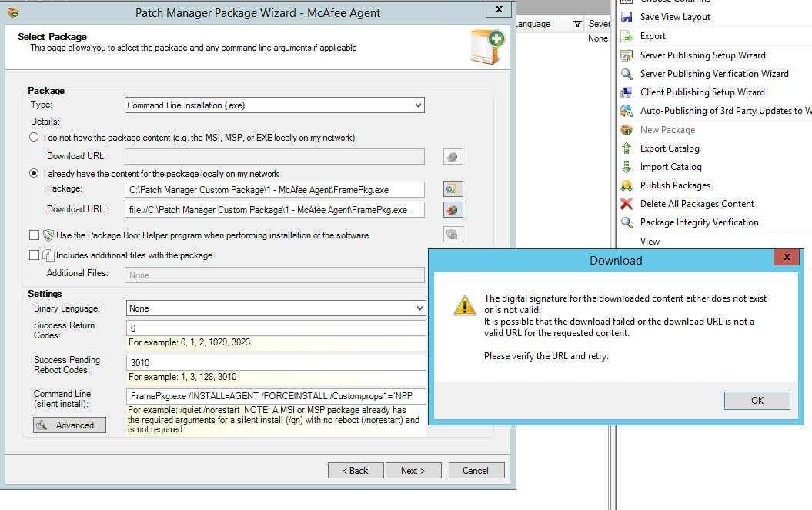Viewport: 812px width, 510px height.
Task: Enable the Package Boot Helper checkbox
Action: pos(34,235)
